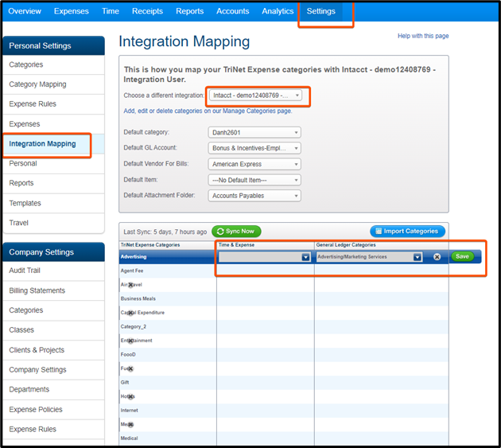Select Category Mapping in Personal Settings
Screen dimensions: 501x448
coord(37,84)
